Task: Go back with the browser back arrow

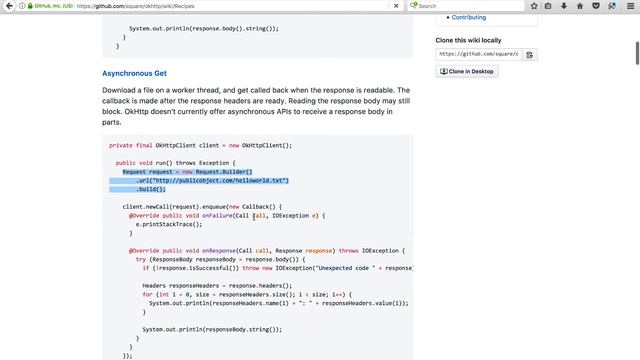Action: click(x=9, y=6)
